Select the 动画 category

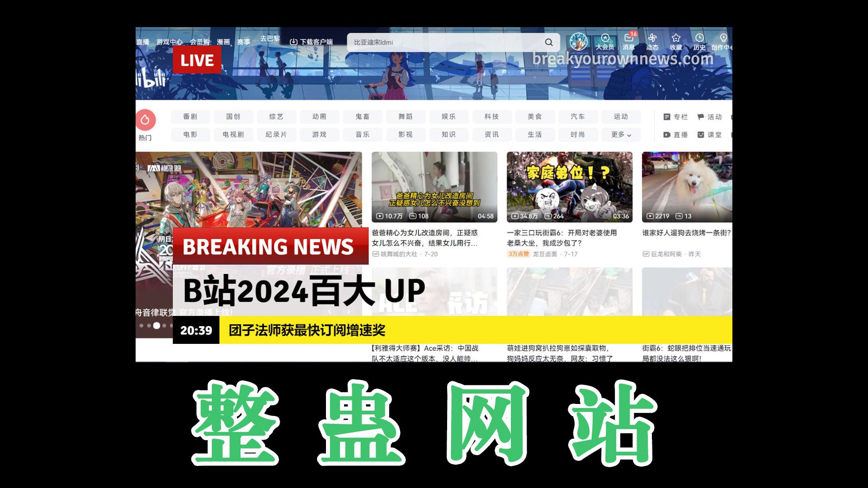319,117
